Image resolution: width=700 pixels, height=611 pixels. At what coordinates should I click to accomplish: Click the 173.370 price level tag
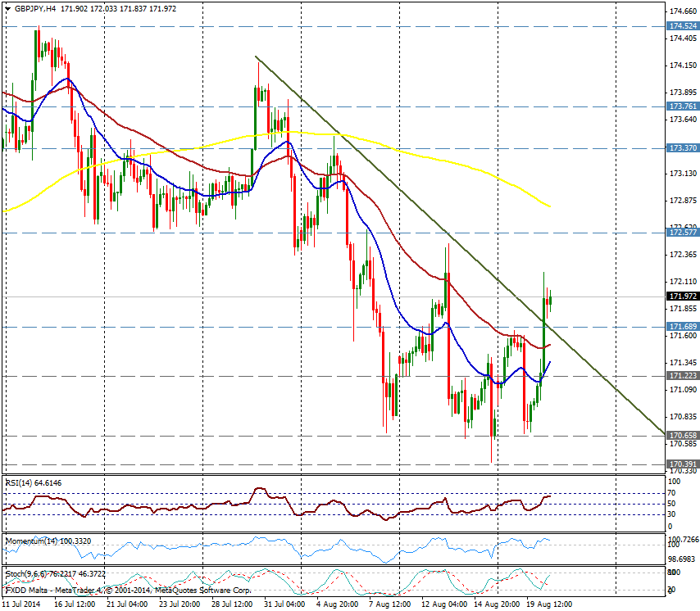pyautogui.click(x=683, y=148)
